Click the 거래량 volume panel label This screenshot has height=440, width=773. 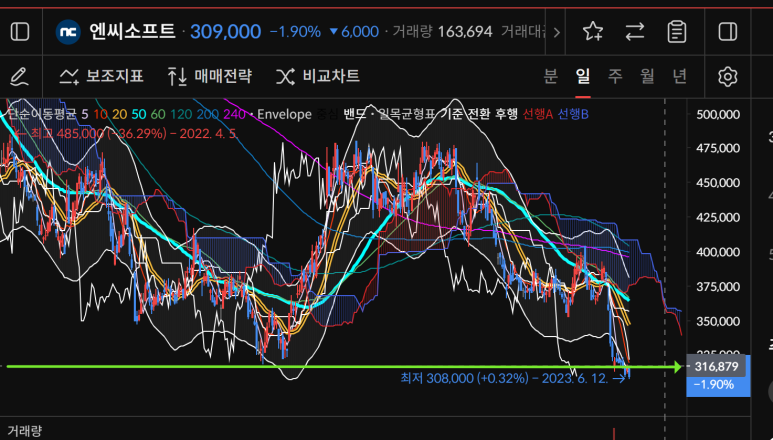coord(25,431)
